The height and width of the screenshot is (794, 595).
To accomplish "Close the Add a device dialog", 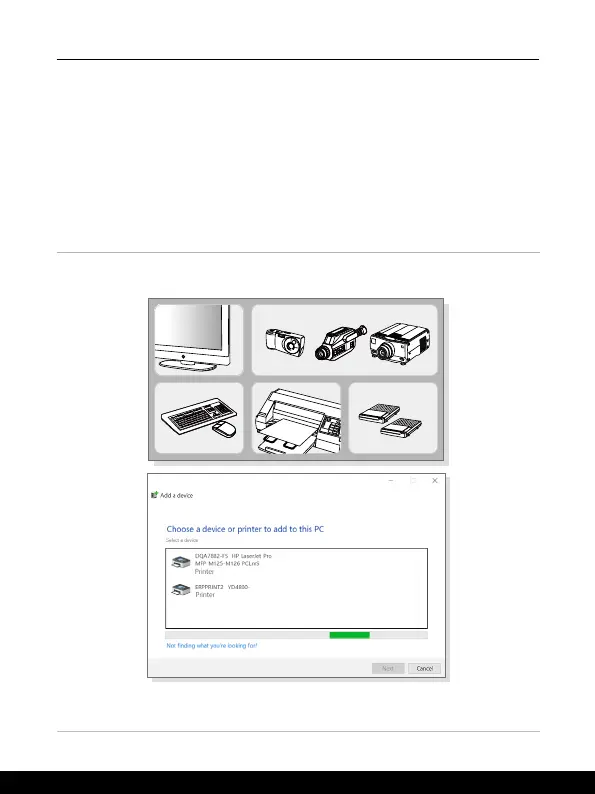I will (x=434, y=481).
